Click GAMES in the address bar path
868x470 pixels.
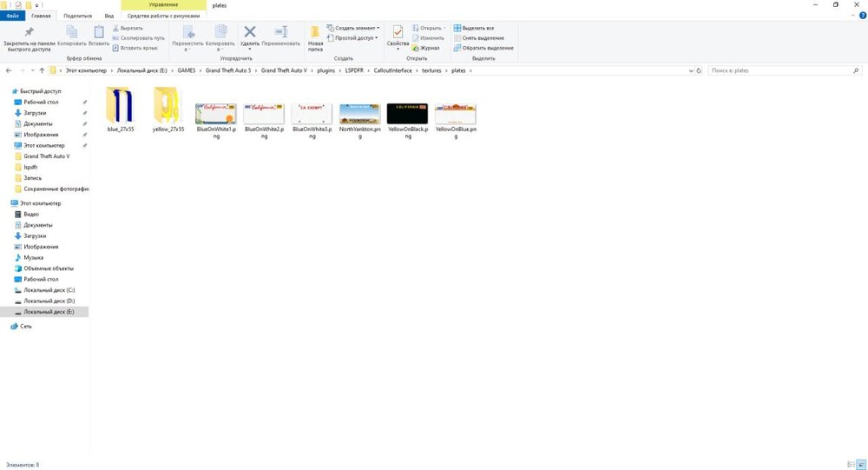click(x=187, y=70)
